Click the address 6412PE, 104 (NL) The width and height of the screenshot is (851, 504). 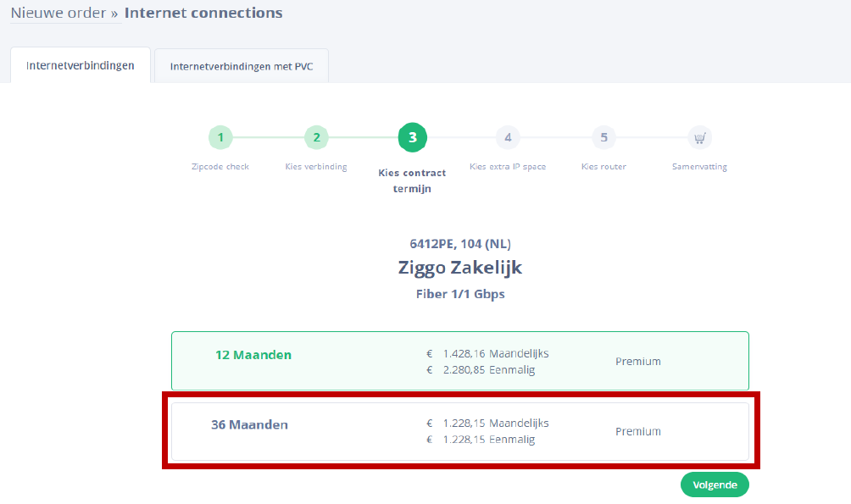pyautogui.click(x=460, y=244)
